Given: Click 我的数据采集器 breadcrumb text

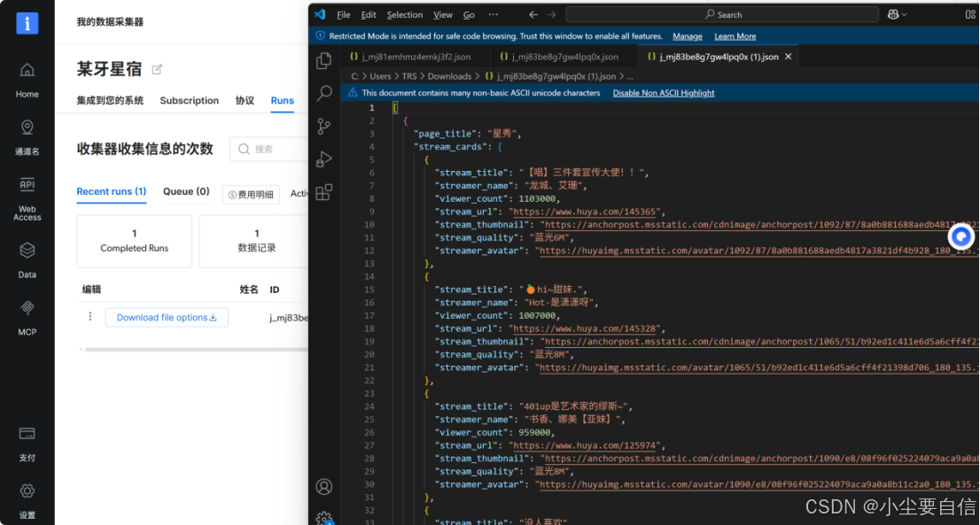Looking at the screenshot, I should point(110,22).
